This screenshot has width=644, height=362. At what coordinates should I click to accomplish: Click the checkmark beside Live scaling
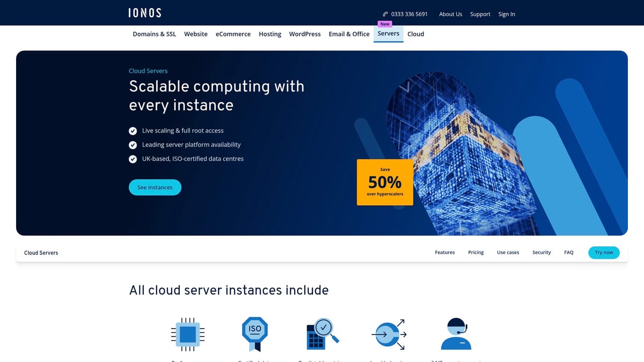click(133, 131)
